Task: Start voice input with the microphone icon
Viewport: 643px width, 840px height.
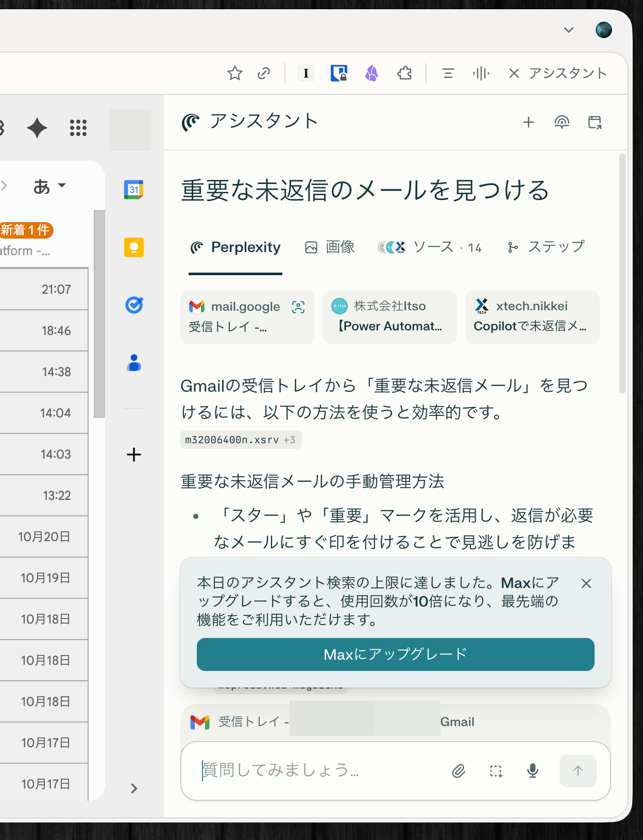Action: [533, 771]
